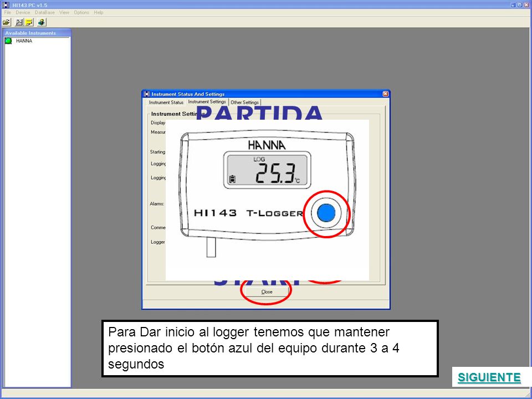Viewport: 532px width, 399px height.
Task: Open the Options menu
Action: tap(81, 12)
